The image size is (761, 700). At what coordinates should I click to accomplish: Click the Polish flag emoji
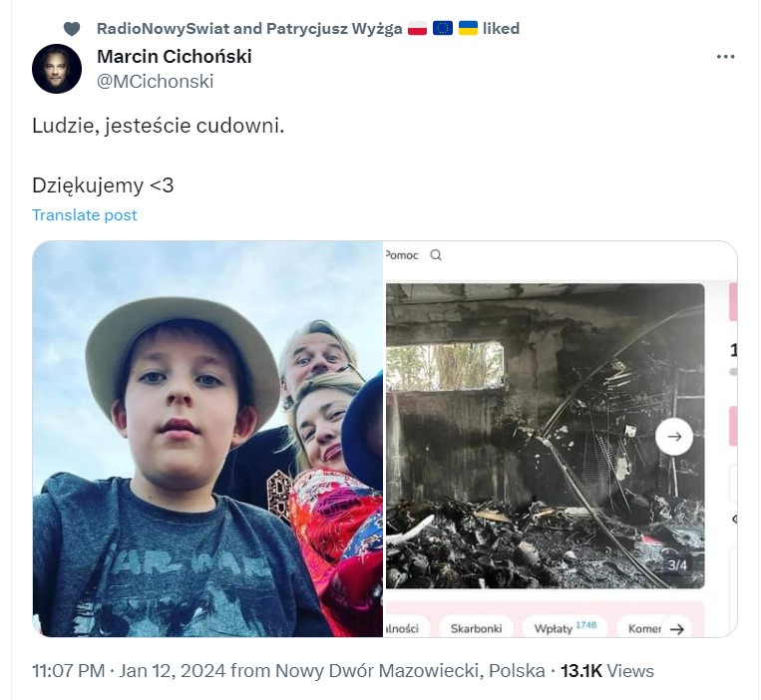(417, 28)
